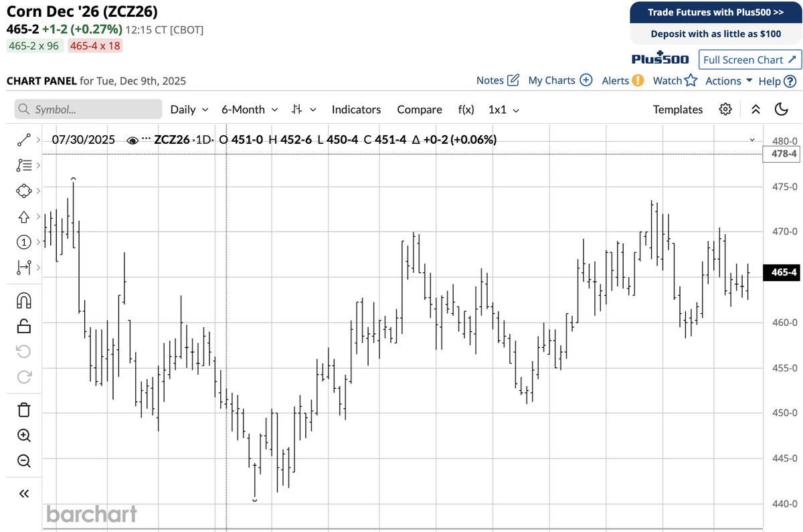
Task: Add to Watch list star link
Action: tap(675, 80)
